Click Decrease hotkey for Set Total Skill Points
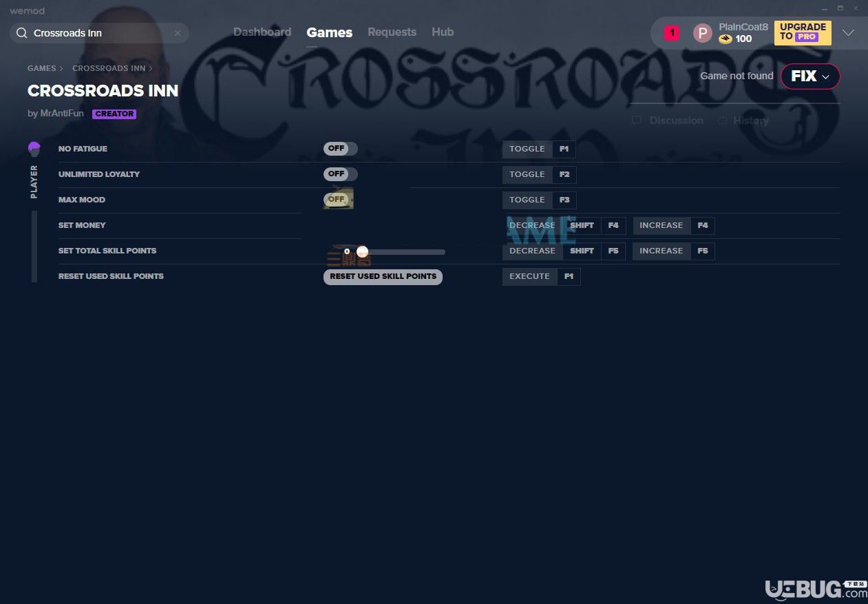The width and height of the screenshot is (868, 604). coord(564,251)
